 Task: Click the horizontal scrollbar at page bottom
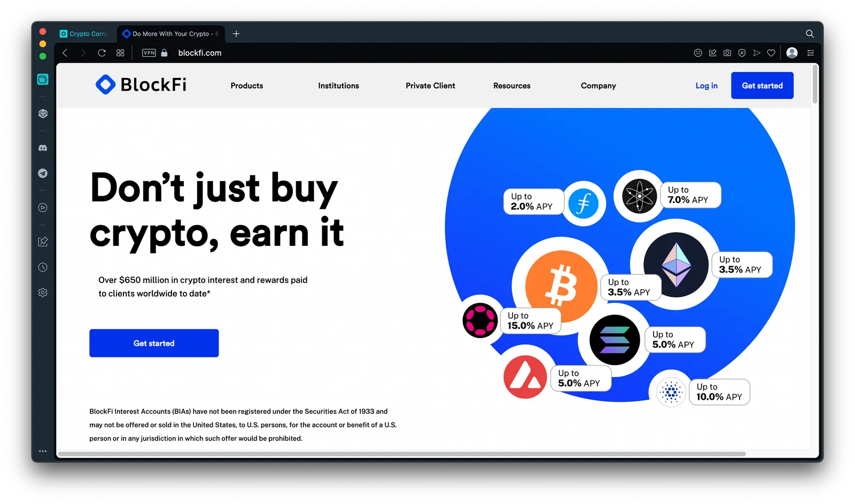pos(401,454)
